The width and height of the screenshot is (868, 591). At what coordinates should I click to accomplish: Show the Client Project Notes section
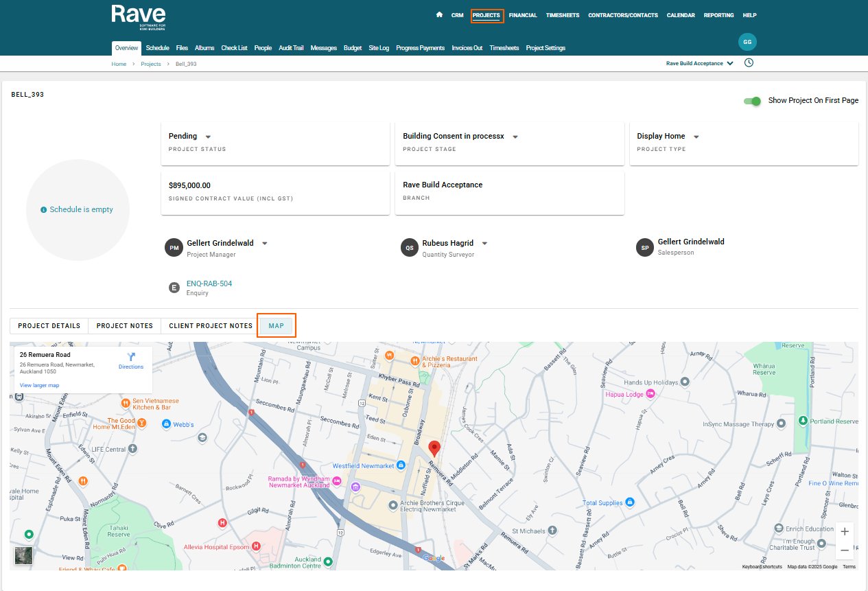(x=211, y=326)
